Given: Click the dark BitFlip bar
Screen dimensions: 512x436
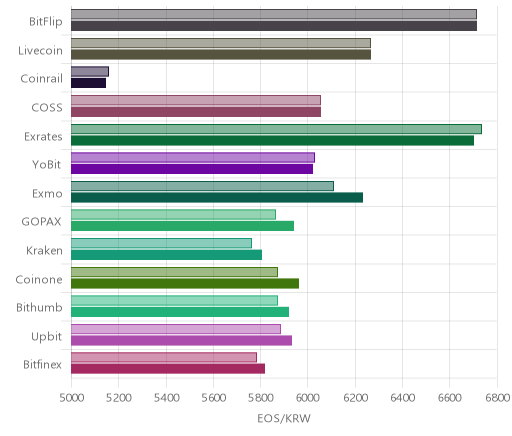Looking at the screenshot, I should (x=274, y=26).
